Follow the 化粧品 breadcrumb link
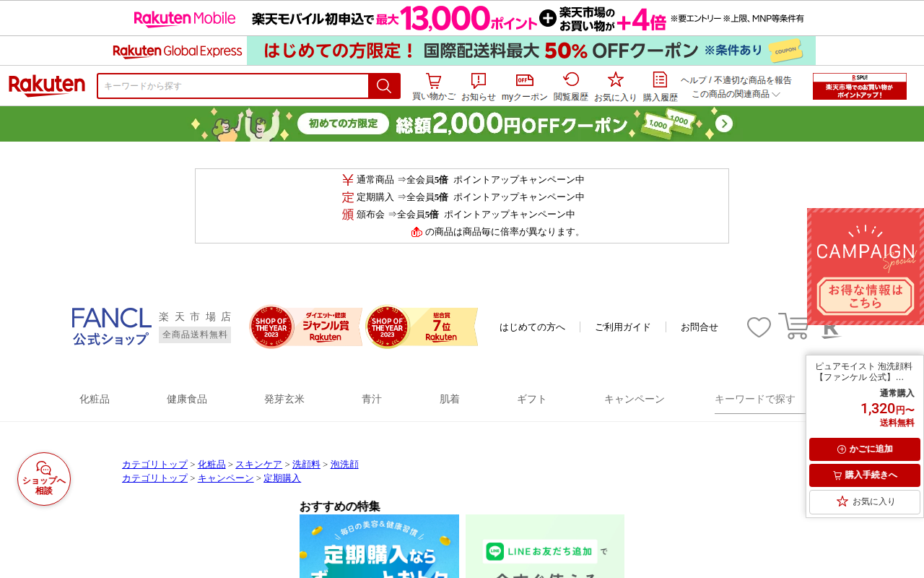 (x=212, y=465)
